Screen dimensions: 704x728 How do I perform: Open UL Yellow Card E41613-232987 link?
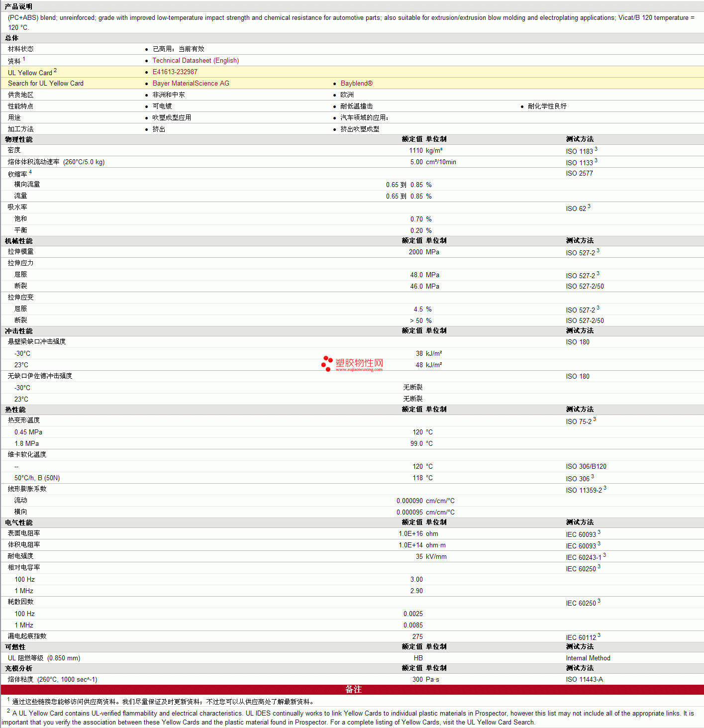pyautogui.click(x=175, y=72)
